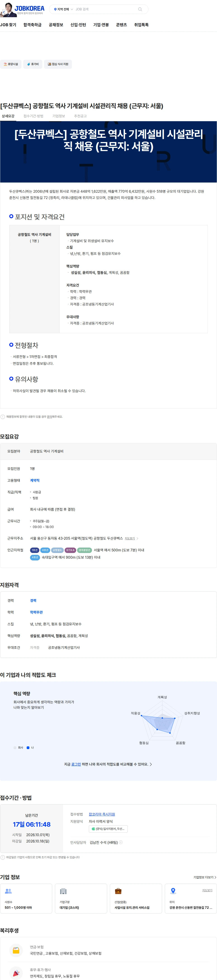Image resolution: width=217 pixels, height=980 pixels.
Task: Open 지도보기 in the 위치 card
Action: [x=207, y=890]
